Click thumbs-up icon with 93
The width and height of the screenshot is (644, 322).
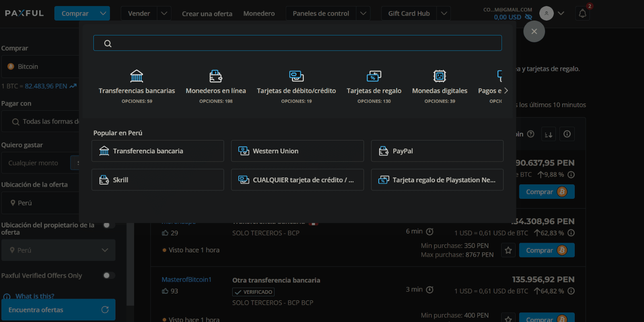[x=165, y=291]
